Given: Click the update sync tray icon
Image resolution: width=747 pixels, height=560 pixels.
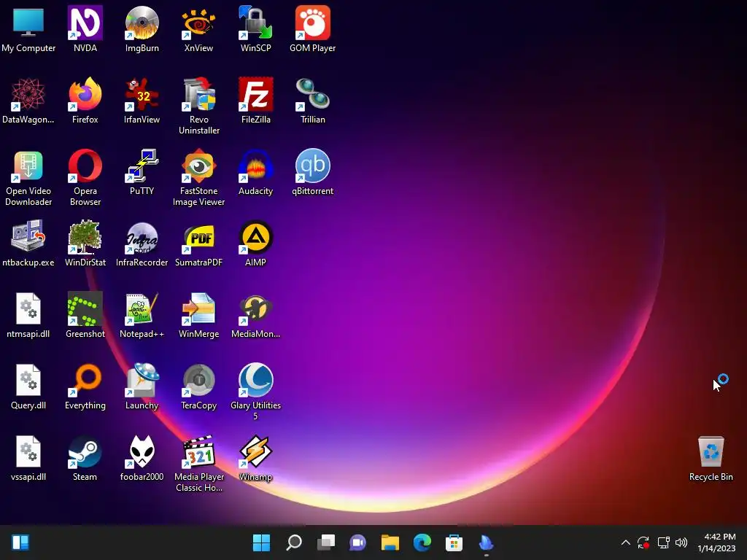Looking at the screenshot, I should (x=643, y=542).
